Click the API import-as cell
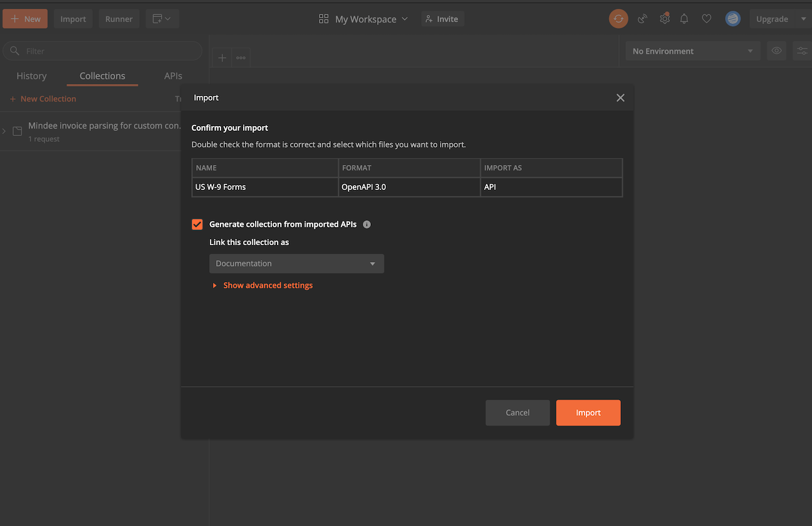This screenshot has width=812, height=526. pos(551,187)
